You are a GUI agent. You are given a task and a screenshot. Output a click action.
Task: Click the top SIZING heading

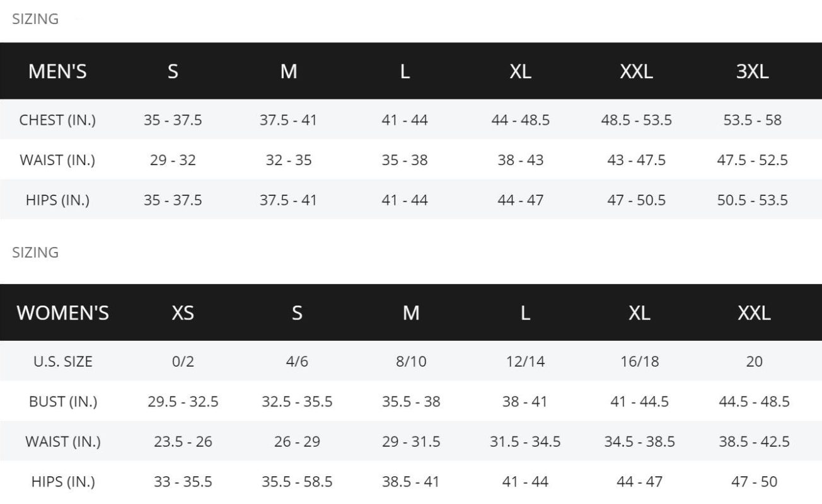point(35,19)
